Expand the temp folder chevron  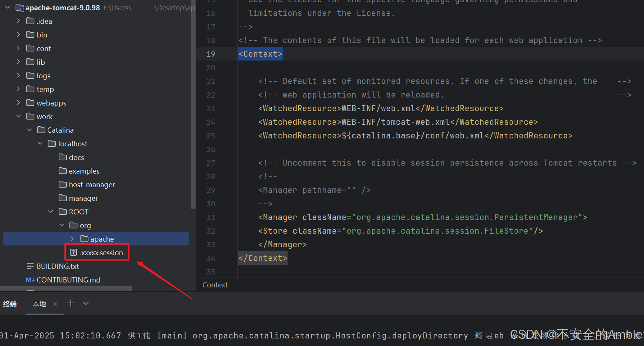coord(18,89)
